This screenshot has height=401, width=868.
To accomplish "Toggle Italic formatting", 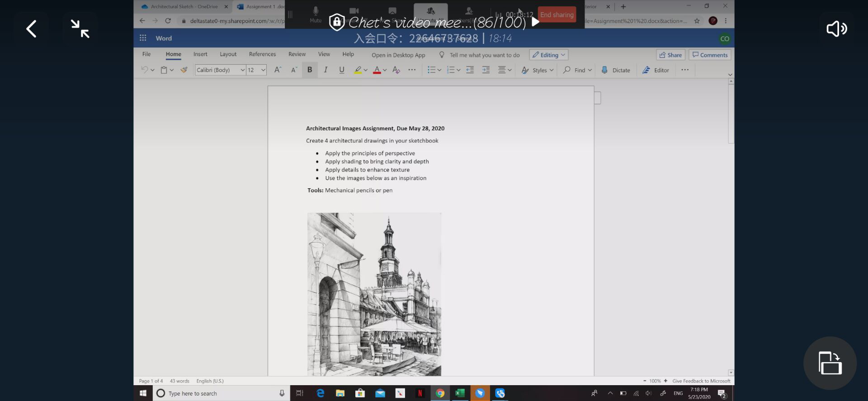I will click(325, 70).
